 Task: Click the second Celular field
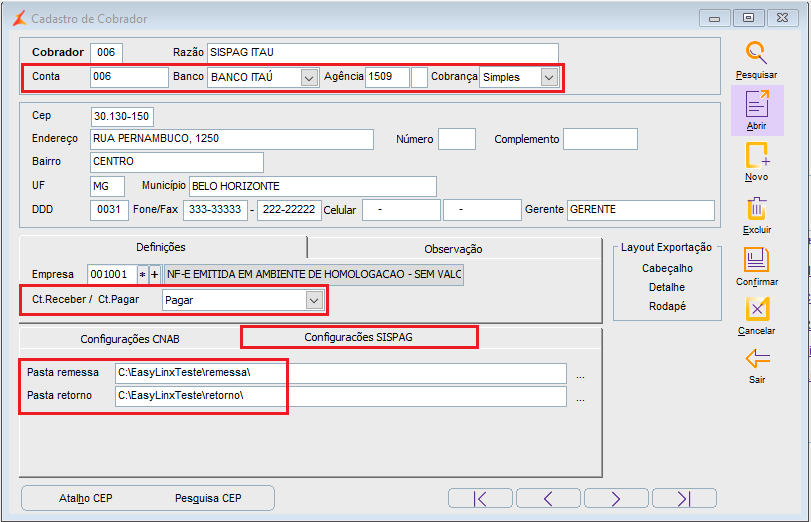482,210
